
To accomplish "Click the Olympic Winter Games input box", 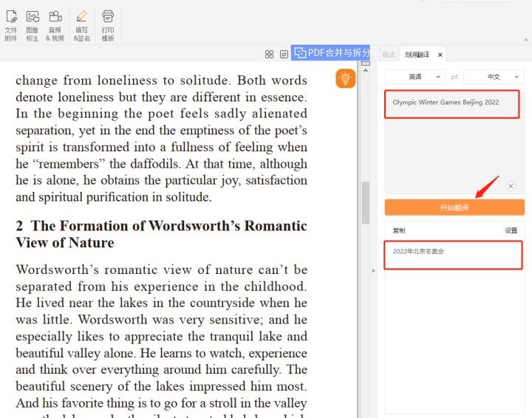I will [451, 103].
